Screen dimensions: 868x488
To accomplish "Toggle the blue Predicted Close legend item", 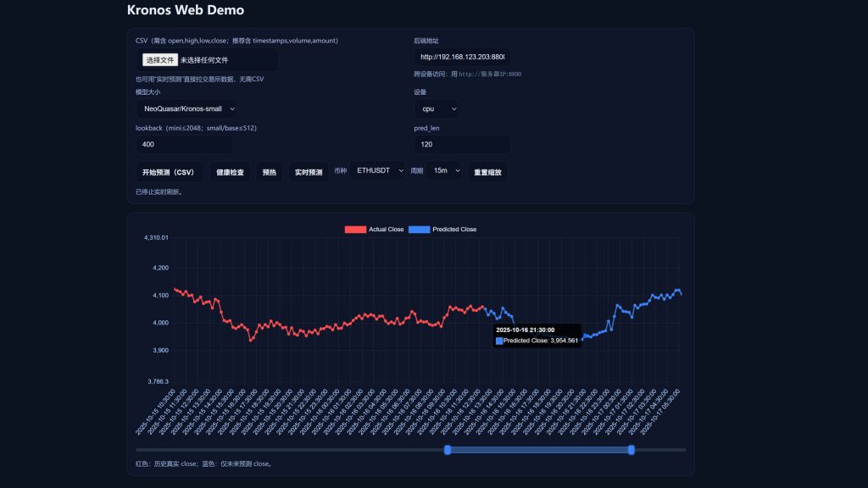I will 442,230.
